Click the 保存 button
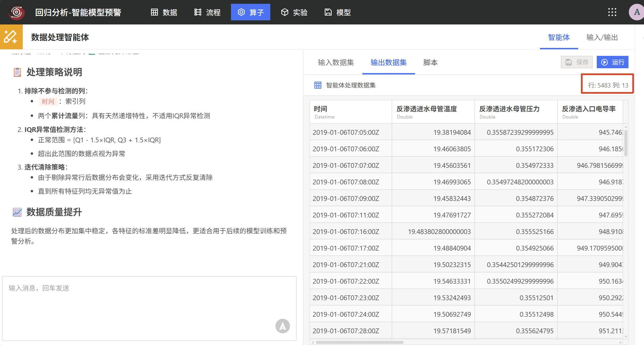Screen dimensions: 644x345 pos(577,62)
